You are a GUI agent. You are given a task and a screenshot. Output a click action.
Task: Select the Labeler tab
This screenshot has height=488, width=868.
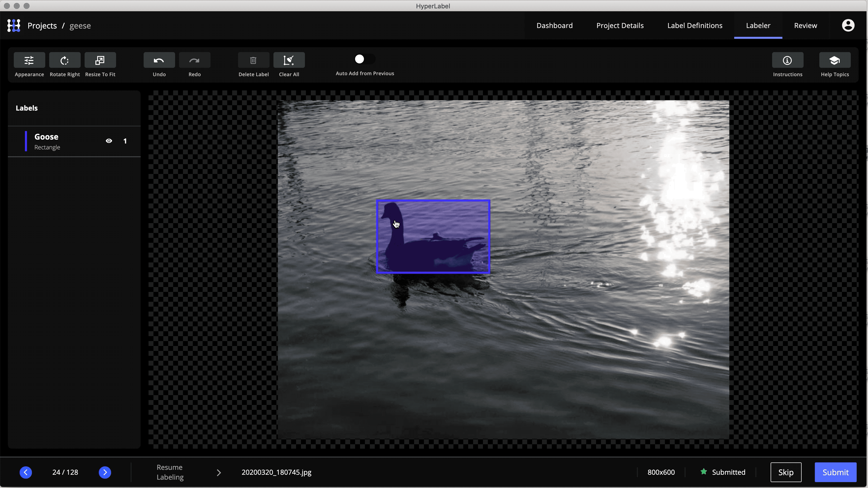[x=758, y=26]
